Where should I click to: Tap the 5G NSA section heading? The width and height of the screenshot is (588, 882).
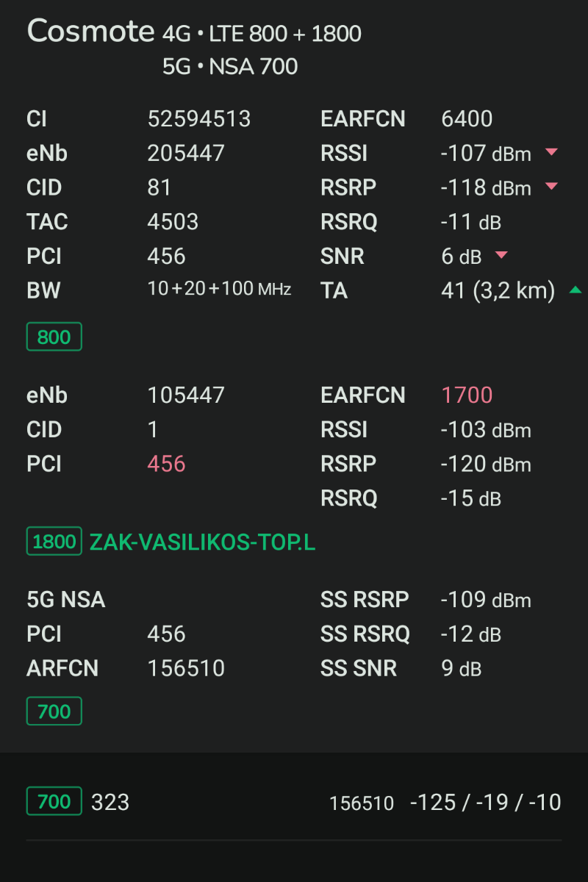point(66,600)
